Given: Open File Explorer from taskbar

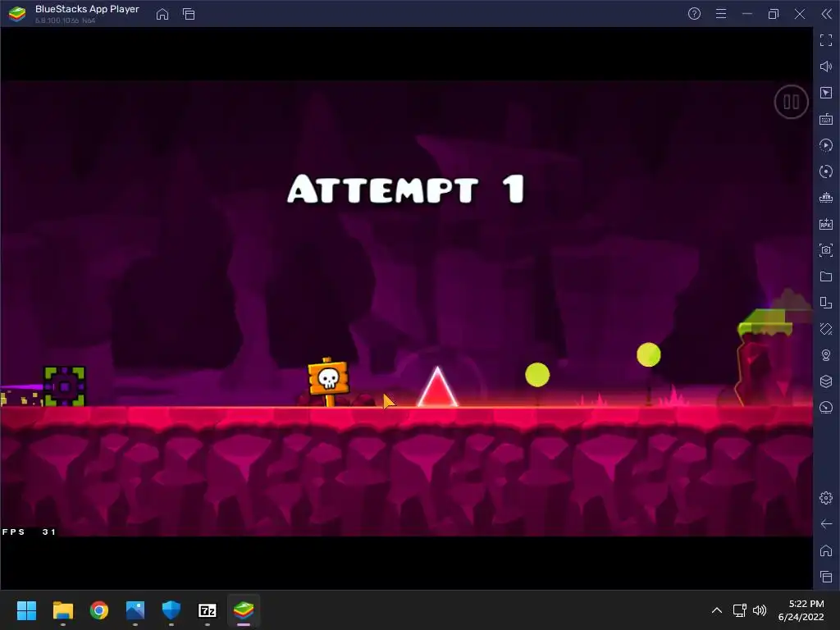Looking at the screenshot, I should pos(62,610).
